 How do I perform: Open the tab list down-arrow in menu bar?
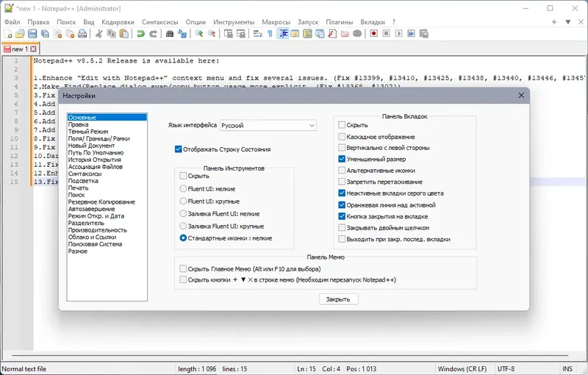(x=568, y=22)
